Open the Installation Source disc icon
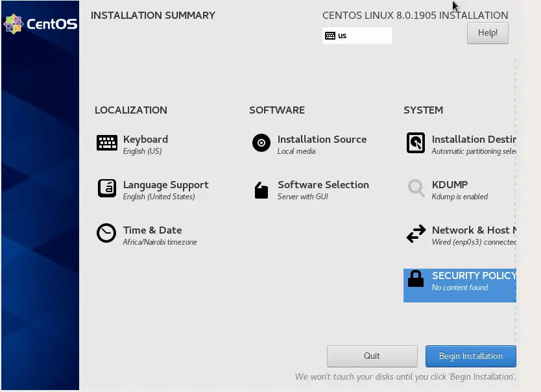Screen dimensions: 541x392 pos(261,143)
